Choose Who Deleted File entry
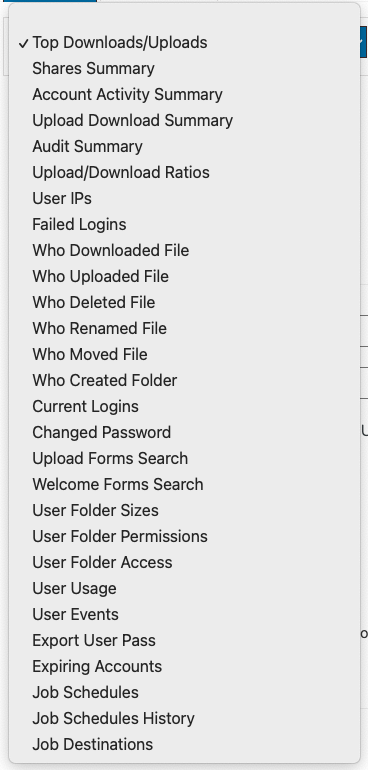The image size is (368, 770). tap(184, 302)
